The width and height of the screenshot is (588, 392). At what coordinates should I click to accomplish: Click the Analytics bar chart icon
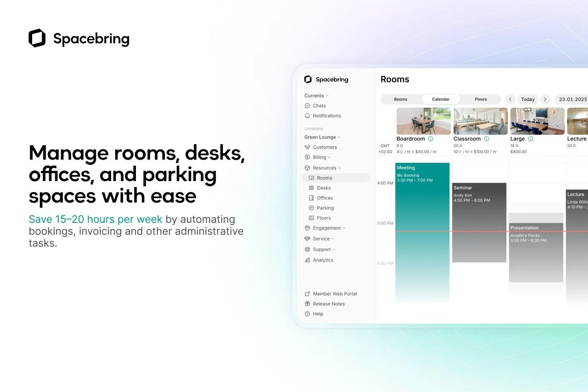point(307,260)
